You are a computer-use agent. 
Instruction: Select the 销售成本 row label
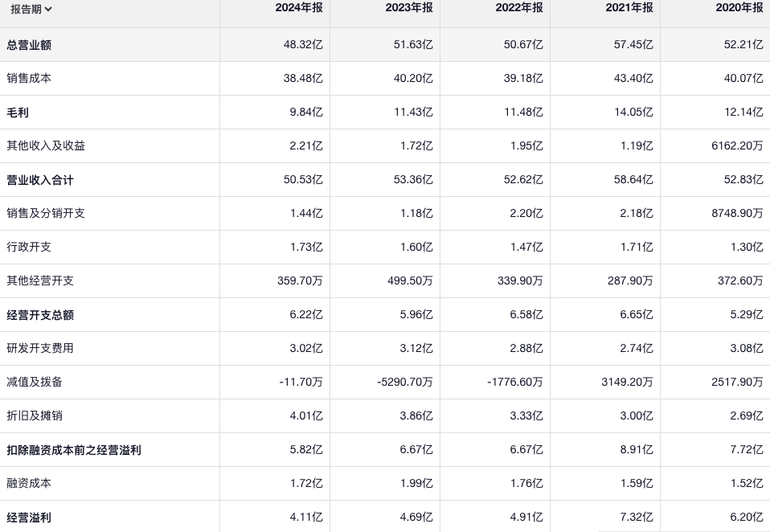[29, 79]
